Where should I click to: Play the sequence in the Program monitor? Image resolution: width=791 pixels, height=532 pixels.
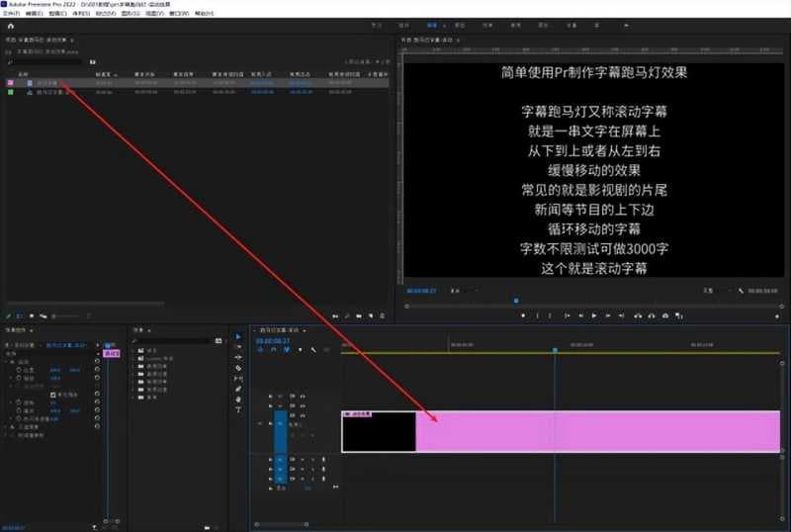click(x=594, y=316)
